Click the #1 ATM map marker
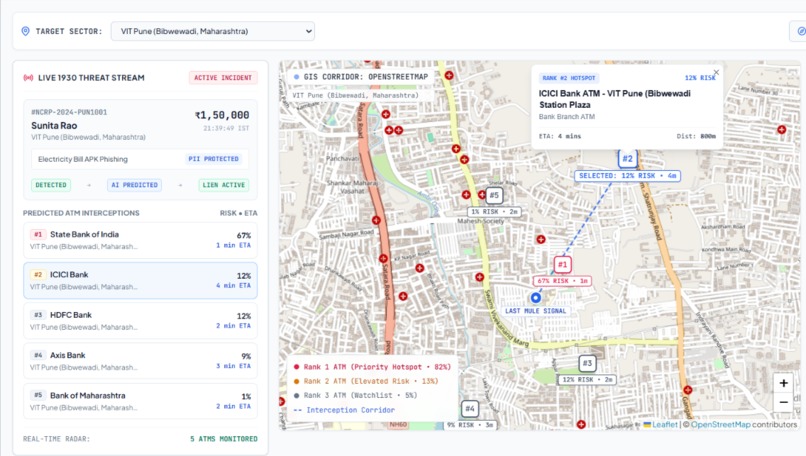Viewport: 806px width, 456px height. [x=562, y=265]
